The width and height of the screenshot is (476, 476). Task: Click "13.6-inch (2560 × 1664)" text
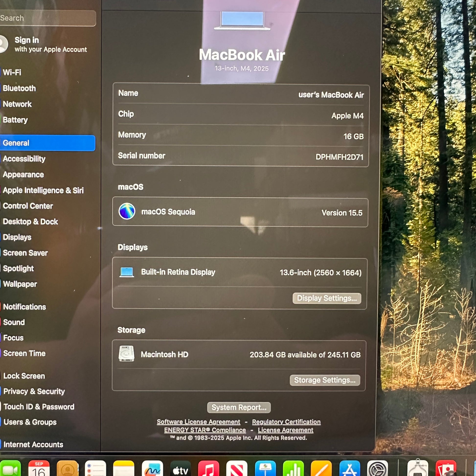tap(321, 272)
